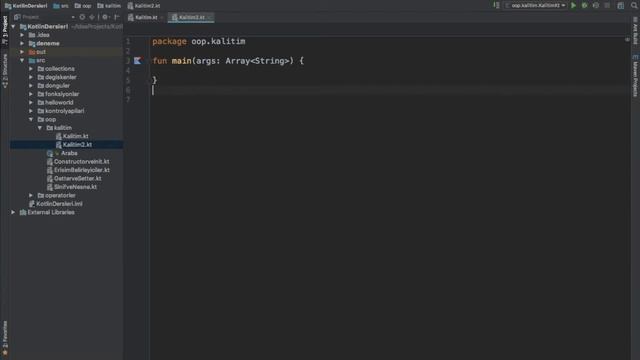The height and width of the screenshot is (360, 640).
Task: Open the Structure tool window strip button
Action: point(5,70)
